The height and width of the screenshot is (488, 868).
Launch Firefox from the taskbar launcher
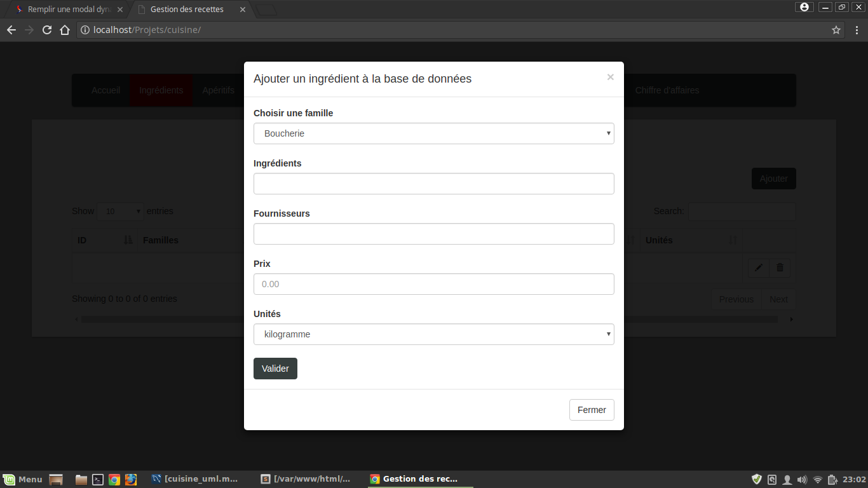(x=131, y=480)
